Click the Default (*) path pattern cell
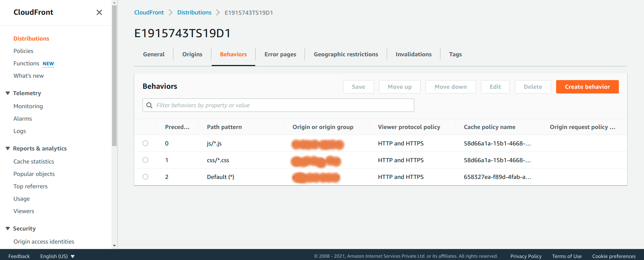 tap(220, 177)
